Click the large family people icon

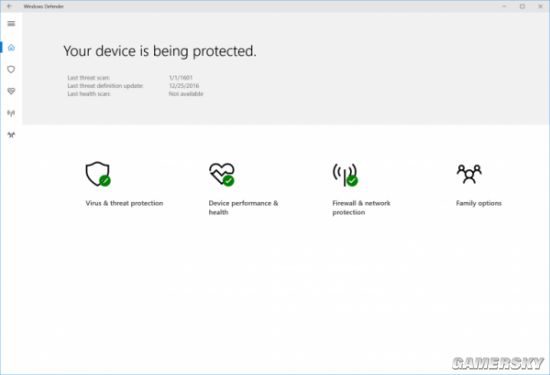click(x=469, y=174)
